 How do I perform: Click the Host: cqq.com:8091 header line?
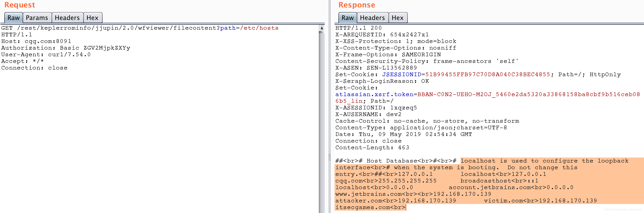36,41
